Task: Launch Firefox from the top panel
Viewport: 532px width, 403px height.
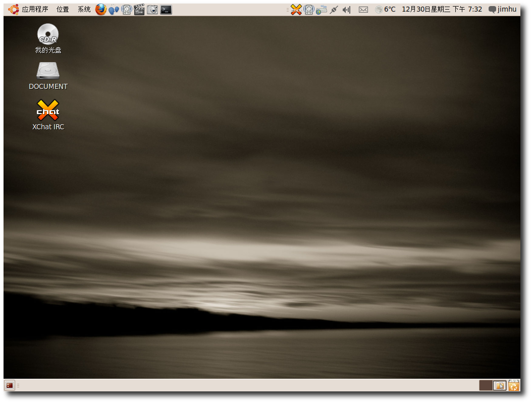Action: [x=101, y=10]
